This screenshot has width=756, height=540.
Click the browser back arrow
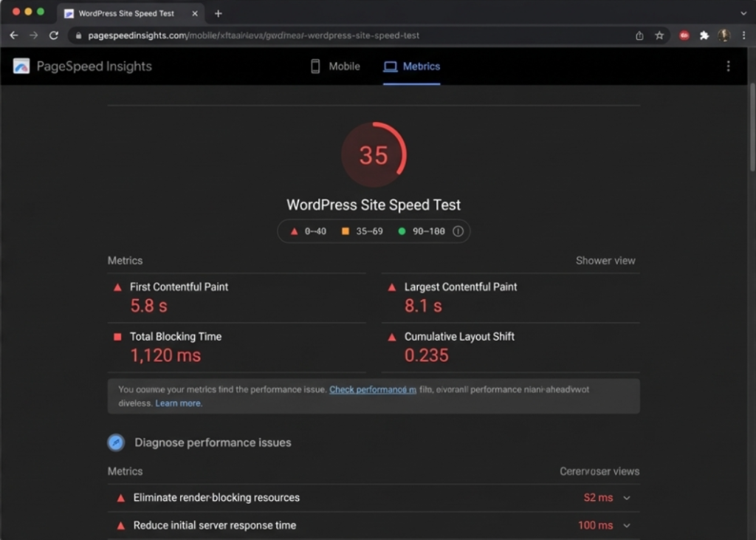point(13,35)
